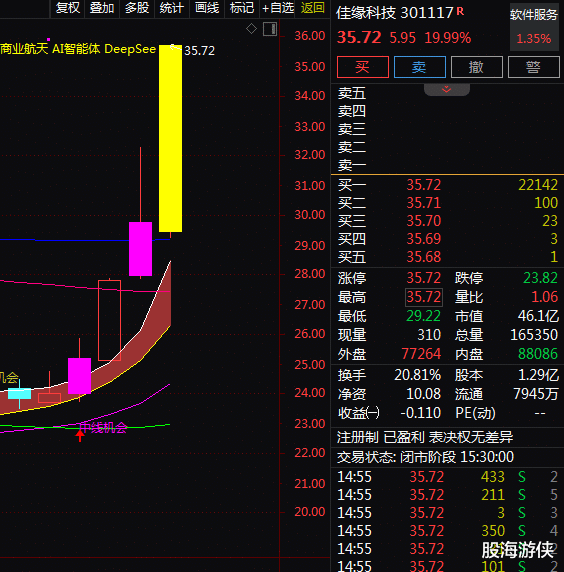Select the 画线 drawing tool
The image size is (564, 572).
tap(206, 8)
